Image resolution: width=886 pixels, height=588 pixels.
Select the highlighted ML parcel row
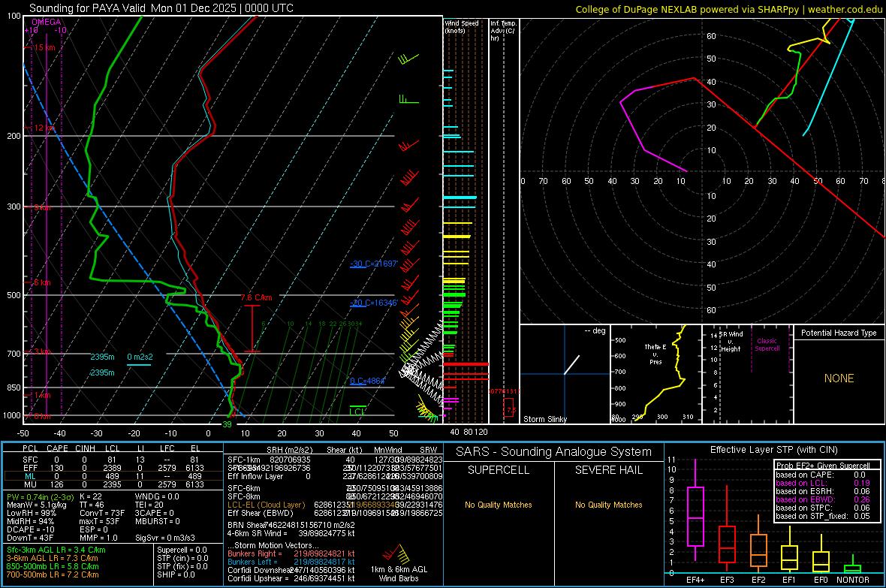(x=112, y=476)
